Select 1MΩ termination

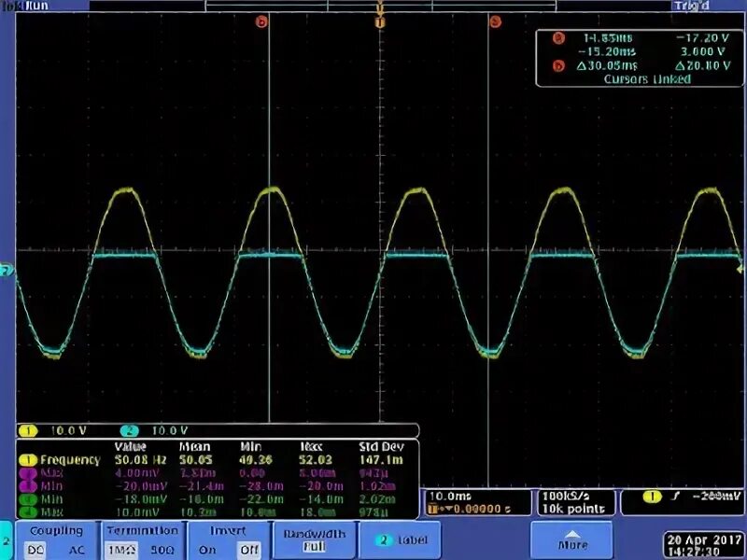click(x=121, y=550)
